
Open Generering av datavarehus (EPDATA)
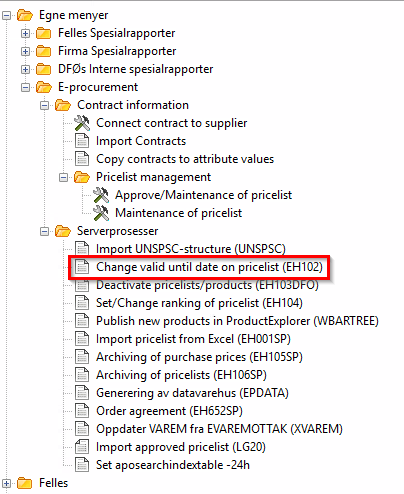(192, 393)
